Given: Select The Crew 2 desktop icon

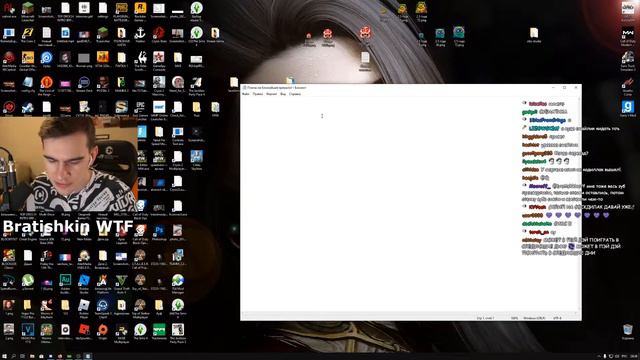Looking at the screenshot, I should pos(28,35).
